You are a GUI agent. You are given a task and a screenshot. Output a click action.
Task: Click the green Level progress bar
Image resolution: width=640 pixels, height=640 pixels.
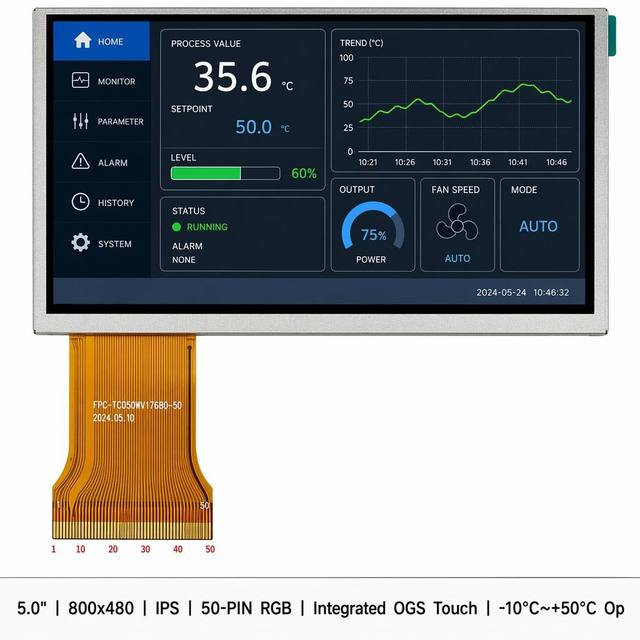coord(225,173)
